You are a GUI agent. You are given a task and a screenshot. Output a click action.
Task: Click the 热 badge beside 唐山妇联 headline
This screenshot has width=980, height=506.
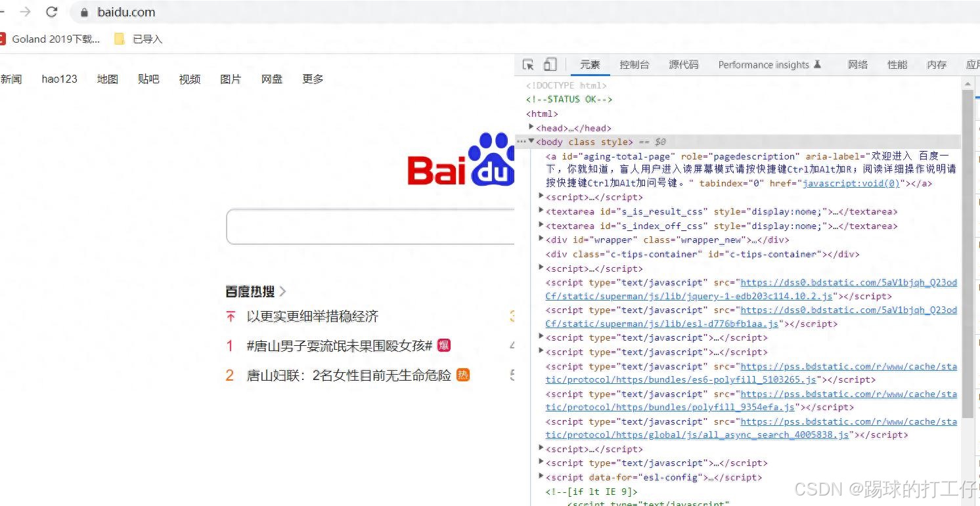coord(463,375)
